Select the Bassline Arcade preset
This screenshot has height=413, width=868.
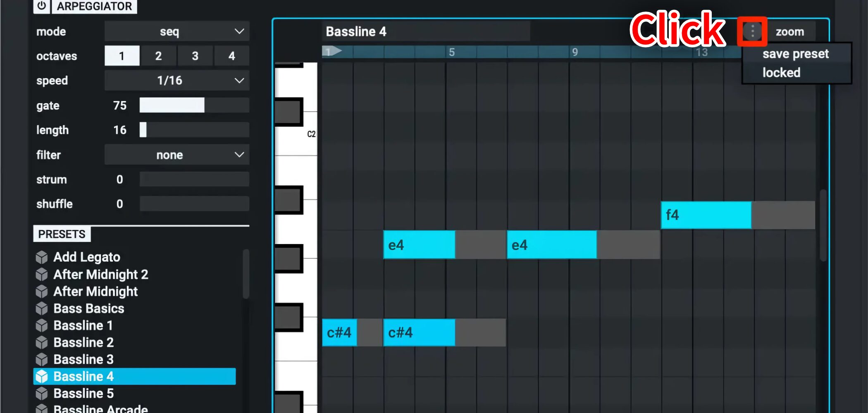coord(135,408)
